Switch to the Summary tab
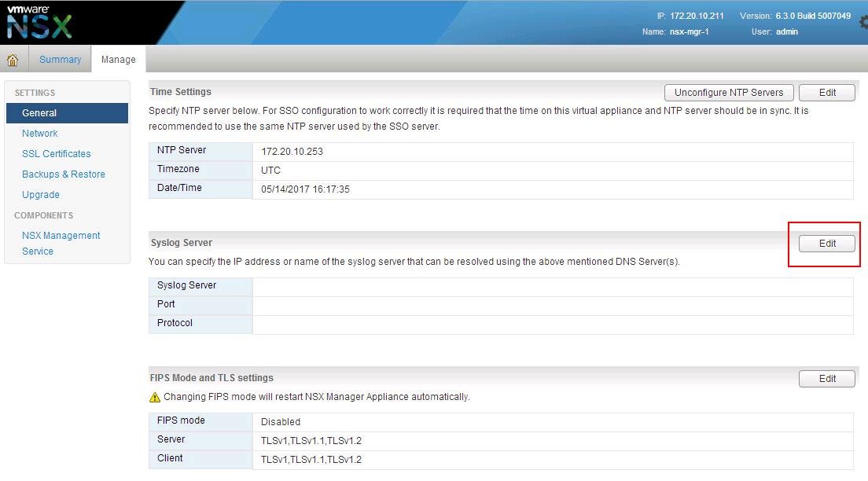 tap(60, 60)
